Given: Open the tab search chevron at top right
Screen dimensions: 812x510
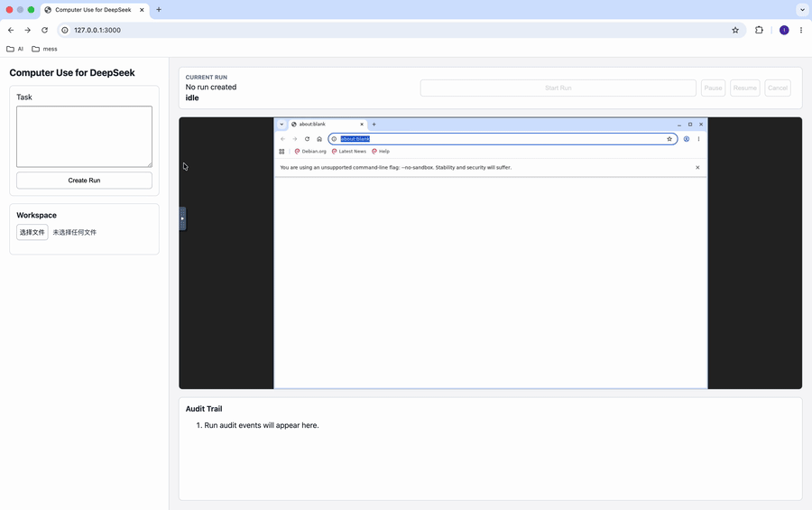Looking at the screenshot, I should point(802,9).
